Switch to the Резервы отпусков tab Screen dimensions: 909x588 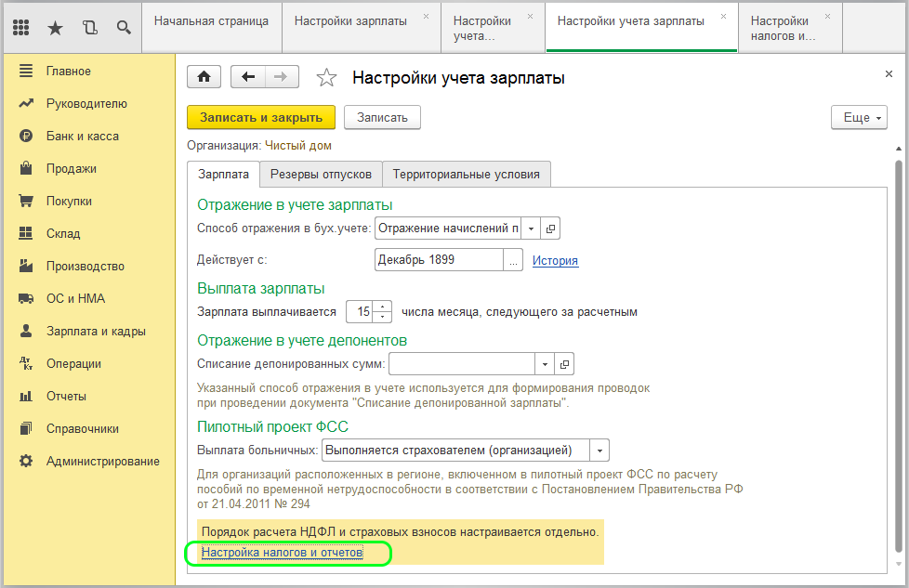click(321, 175)
